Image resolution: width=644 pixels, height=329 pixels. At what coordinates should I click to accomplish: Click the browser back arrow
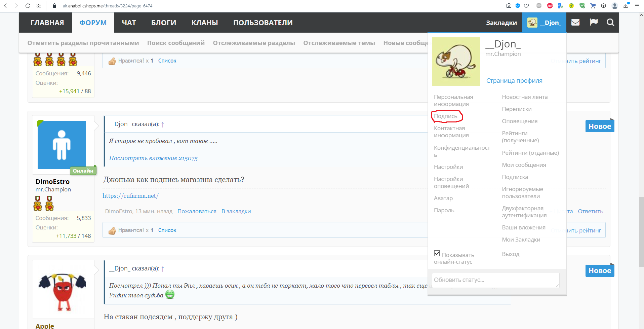(5, 6)
